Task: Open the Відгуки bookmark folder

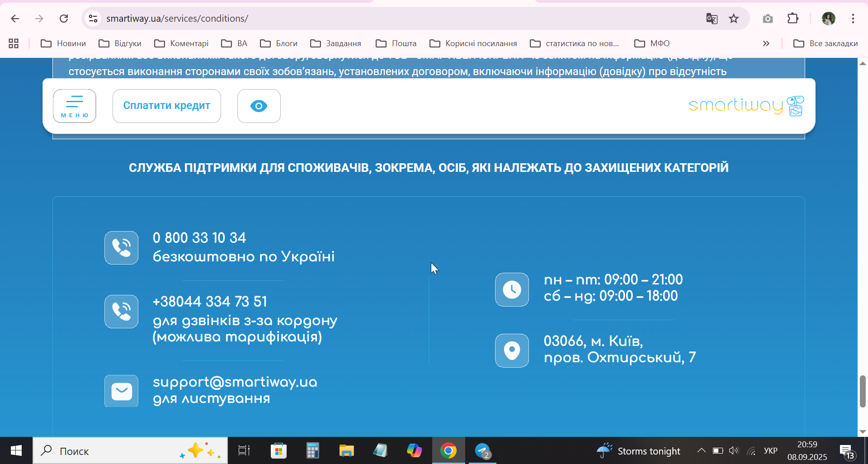Action: [120, 43]
